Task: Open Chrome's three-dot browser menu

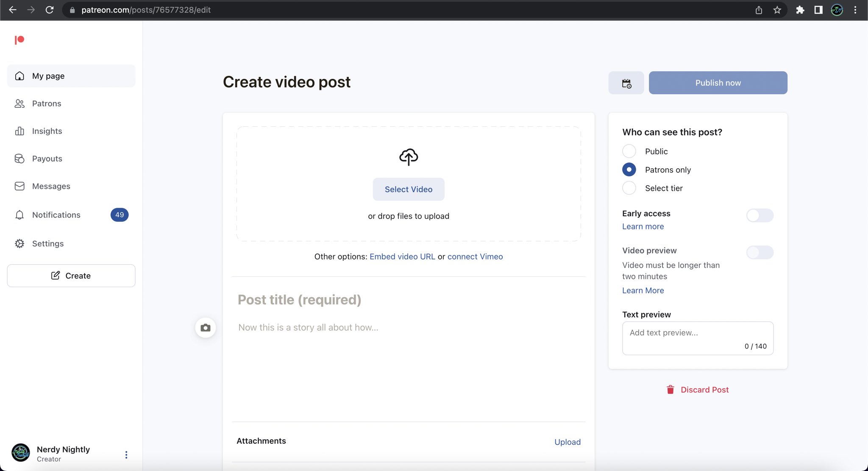Action: 855,10
